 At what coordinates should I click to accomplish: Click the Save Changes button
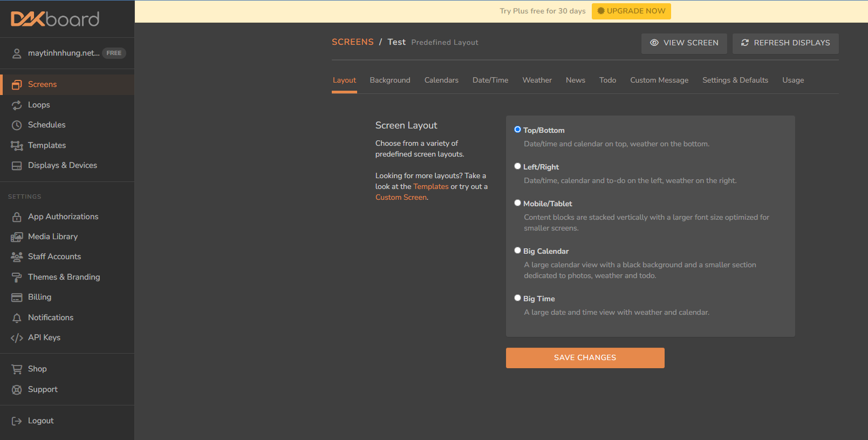point(585,358)
